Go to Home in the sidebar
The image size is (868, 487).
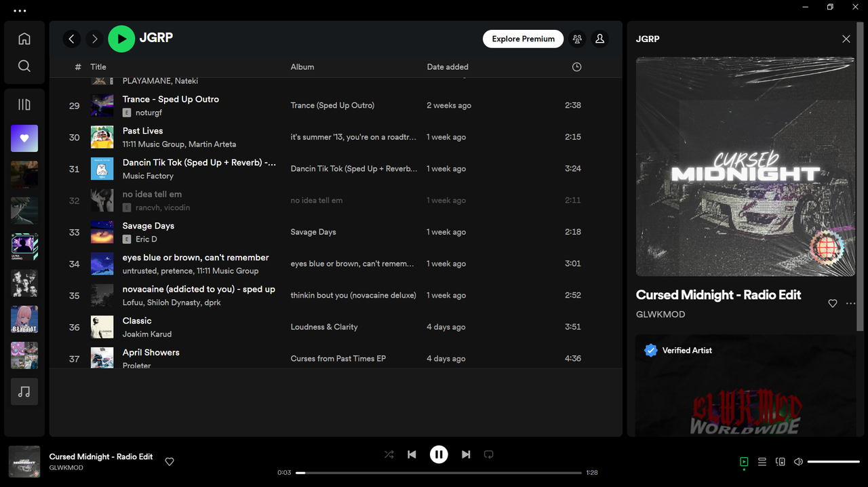click(x=24, y=39)
